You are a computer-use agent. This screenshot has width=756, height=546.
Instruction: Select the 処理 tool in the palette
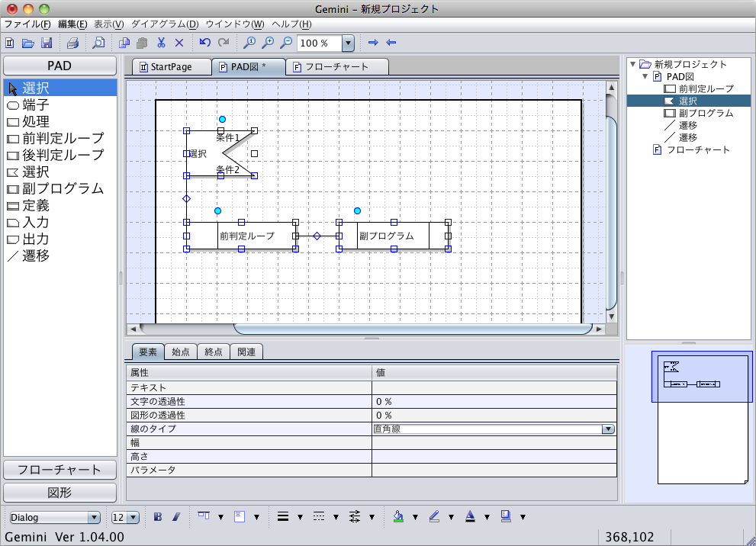point(60,122)
